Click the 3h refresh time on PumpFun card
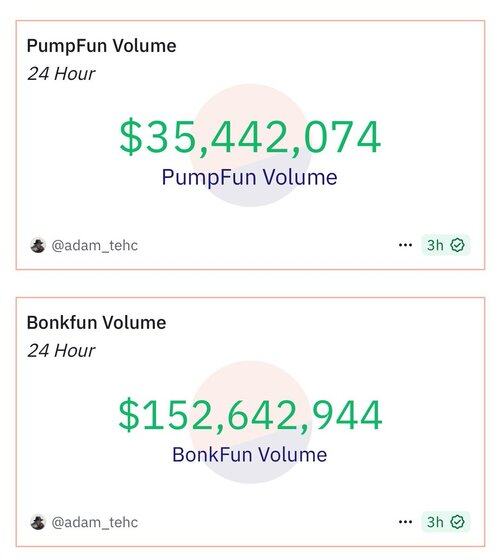The width and height of the screenshot is (500, 560). 435,245
